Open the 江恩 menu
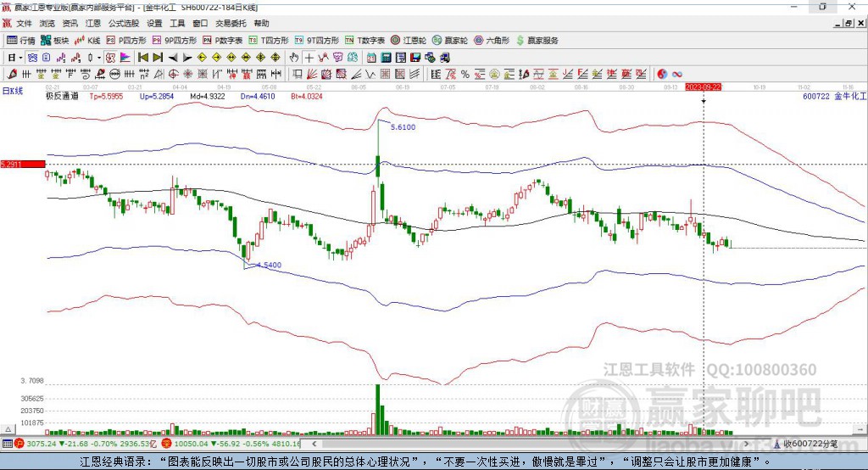The width and height of the screenshot is (868, 470). coord(93,23)
